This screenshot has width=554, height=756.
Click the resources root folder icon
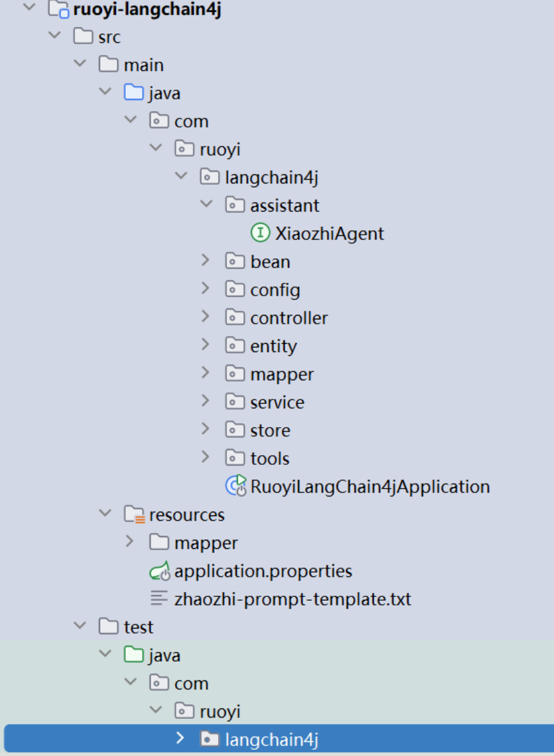point(134,515)
